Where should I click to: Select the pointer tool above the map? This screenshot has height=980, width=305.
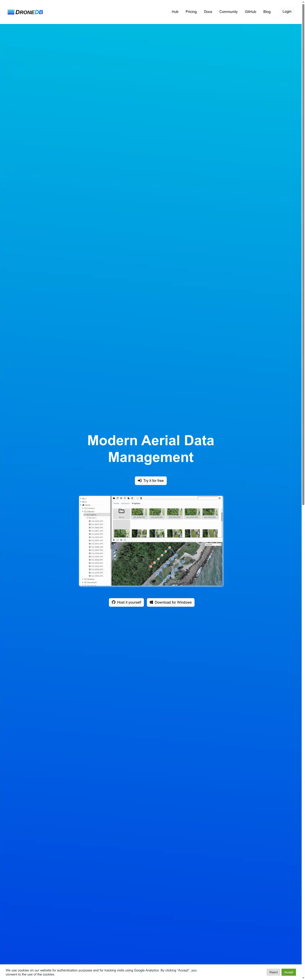[x=114, y=540]
